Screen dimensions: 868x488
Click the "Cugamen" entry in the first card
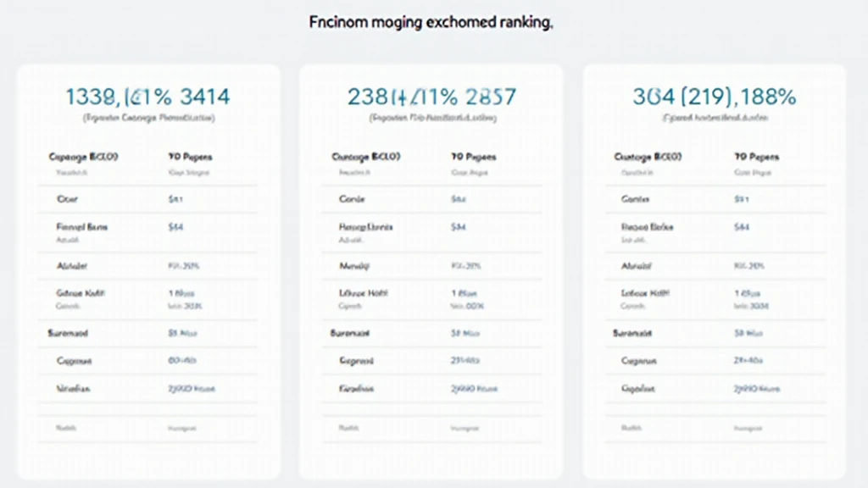coord(74,361)
